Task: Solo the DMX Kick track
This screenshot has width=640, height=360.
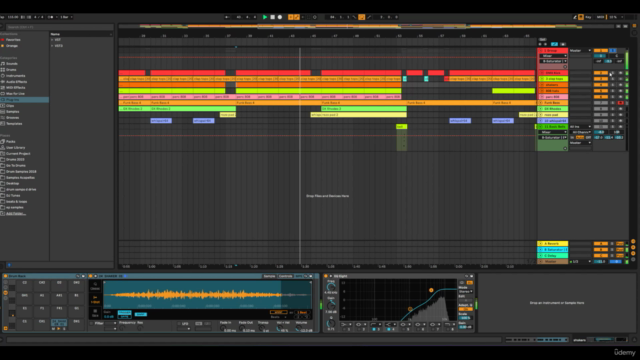Action: click(x=613, y=73)
